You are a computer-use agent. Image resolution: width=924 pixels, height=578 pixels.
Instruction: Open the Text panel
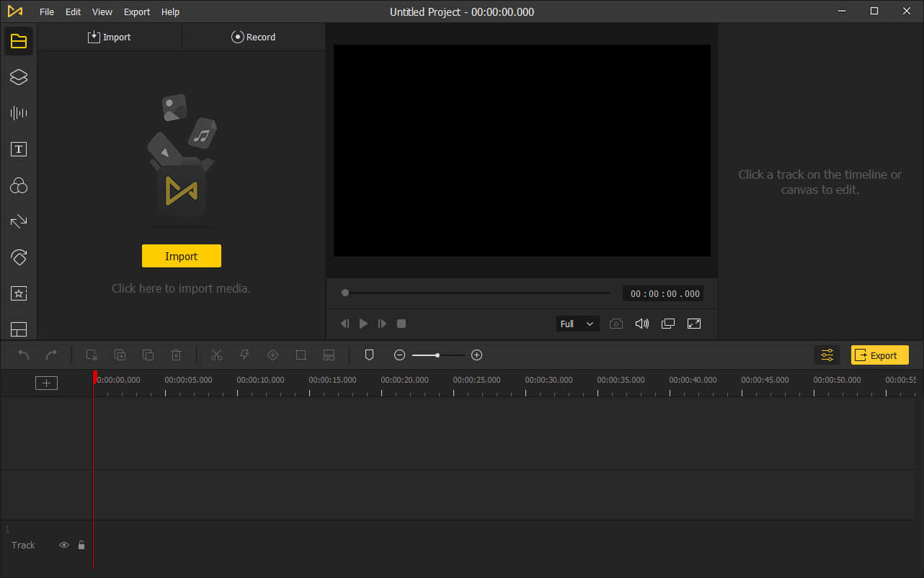19,149
